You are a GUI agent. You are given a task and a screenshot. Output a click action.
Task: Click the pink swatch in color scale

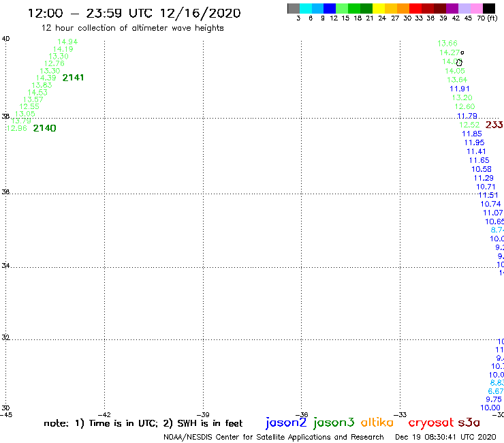click(x=476, y=8)
